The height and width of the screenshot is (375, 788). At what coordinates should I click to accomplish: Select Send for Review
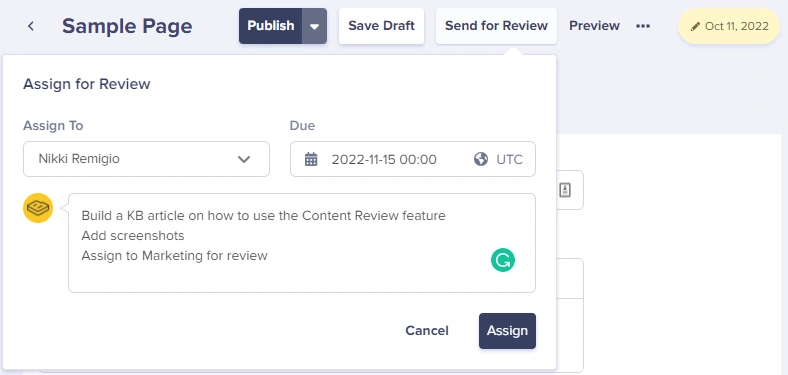497,26
